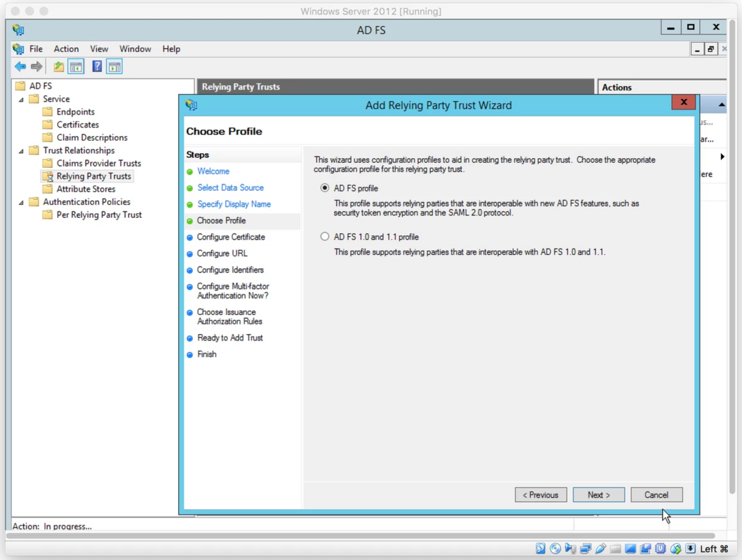Open the Action menu
Viewport: 742px width, 560px height.
(66, 49)
